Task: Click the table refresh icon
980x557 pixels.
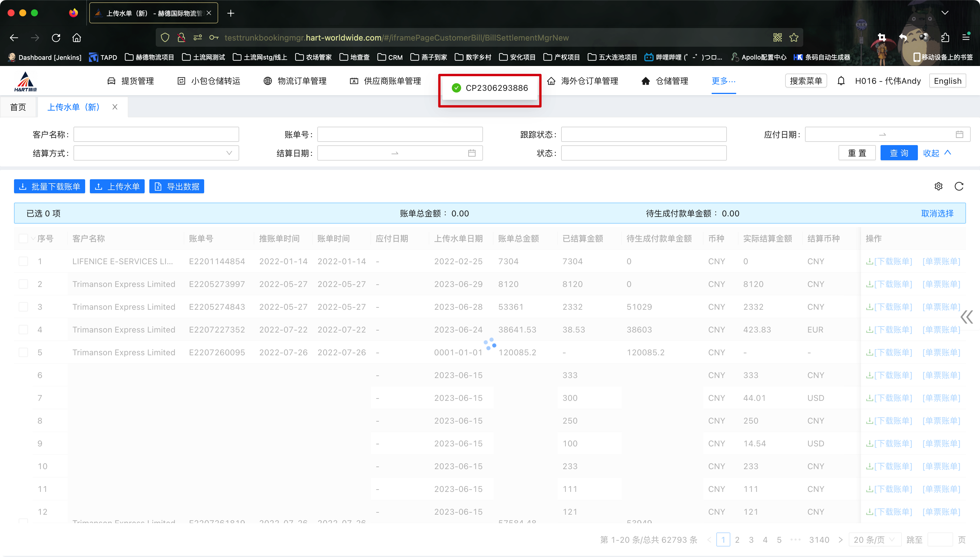Action: (959, 186)
